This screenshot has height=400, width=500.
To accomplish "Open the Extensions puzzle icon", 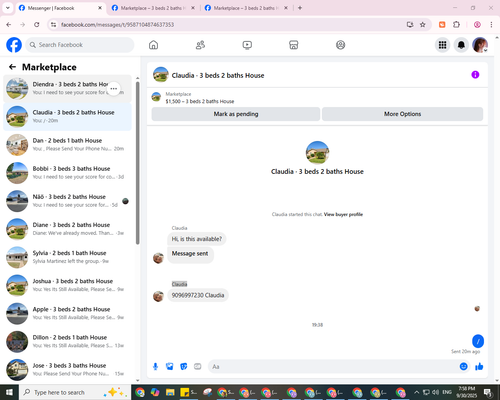I will point(456,25).
